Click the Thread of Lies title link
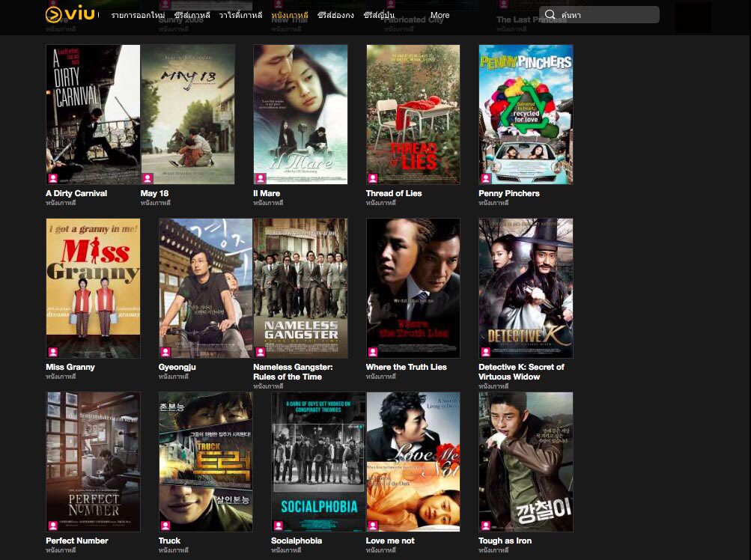Image resolution: width=751 pixels, height=560 pixels. pyautogui.click(x=394, y=193)
